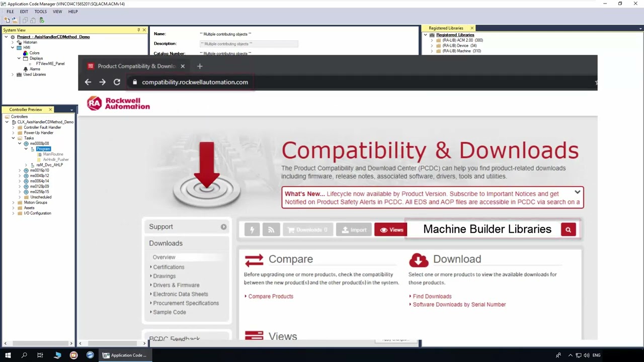Click the Views button
The width and height of the screenshot is (644, 362).
[x=391, y=230]
